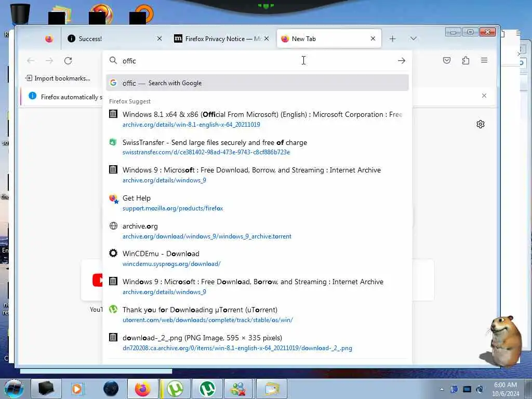
Task: Open a new tab with plus button
Action: pyautogui.click(x=393, y=38)
